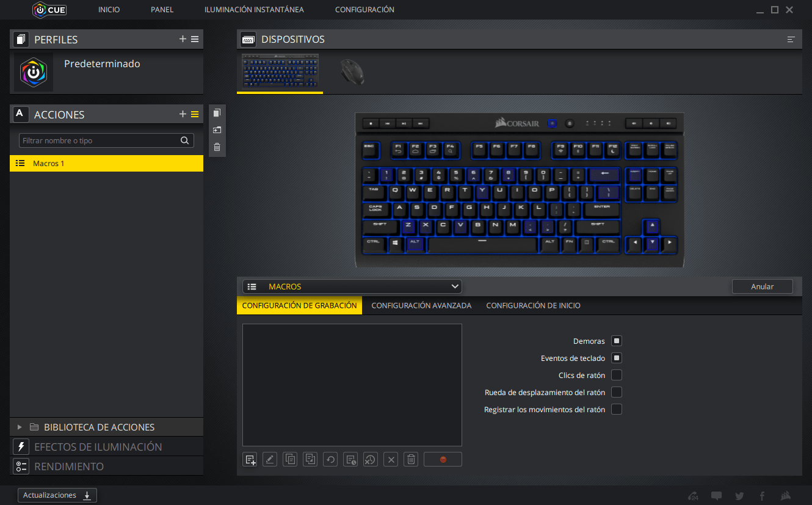Switch to Configuración de Grabación tab
Viewport: 812px width, 505px height.
[299, 305]
